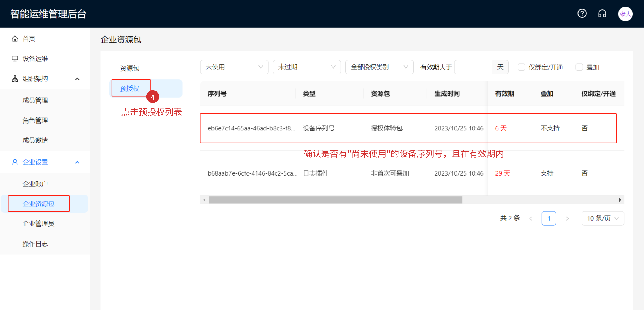
Task: Click the 设备序列号 type cell
Action: coord(319,128)
